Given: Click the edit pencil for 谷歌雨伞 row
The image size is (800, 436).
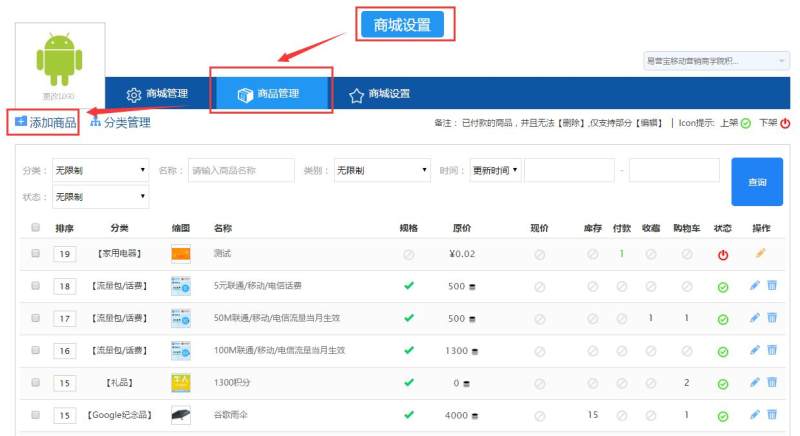Looking at the screenshot, I should [755, 414].
